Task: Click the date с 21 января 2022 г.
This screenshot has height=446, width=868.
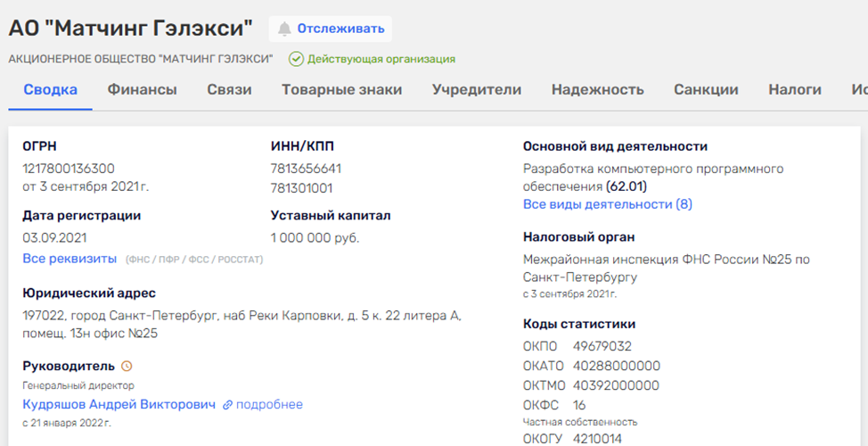Action: tap(67, 424)
